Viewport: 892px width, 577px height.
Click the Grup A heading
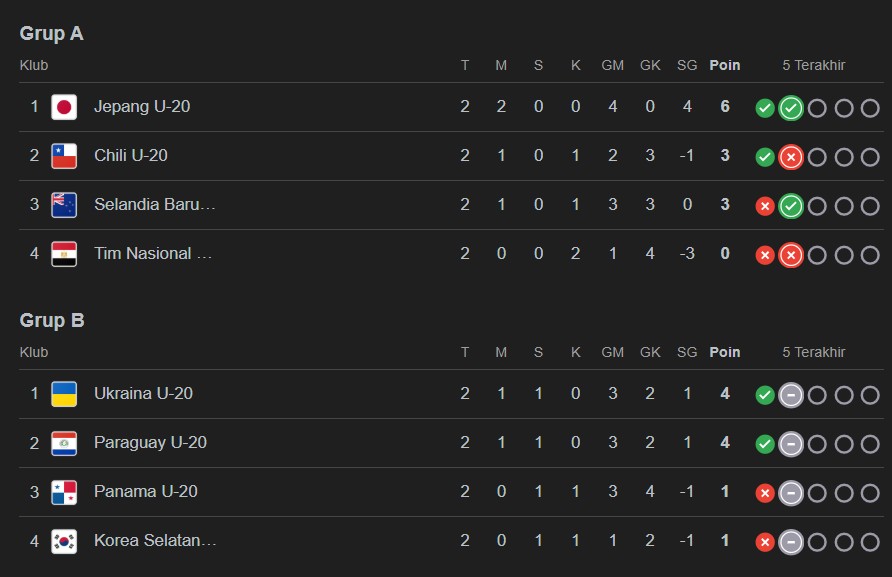(52, 34)
